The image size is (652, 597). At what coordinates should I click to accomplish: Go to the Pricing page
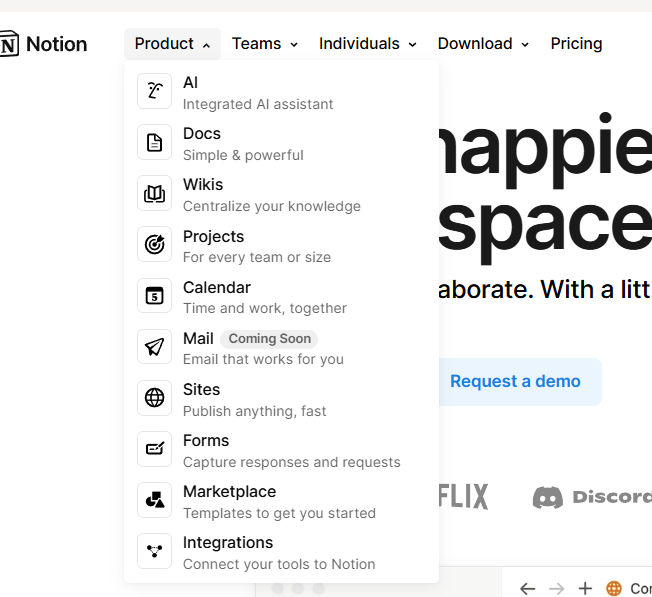coord(576,44)
